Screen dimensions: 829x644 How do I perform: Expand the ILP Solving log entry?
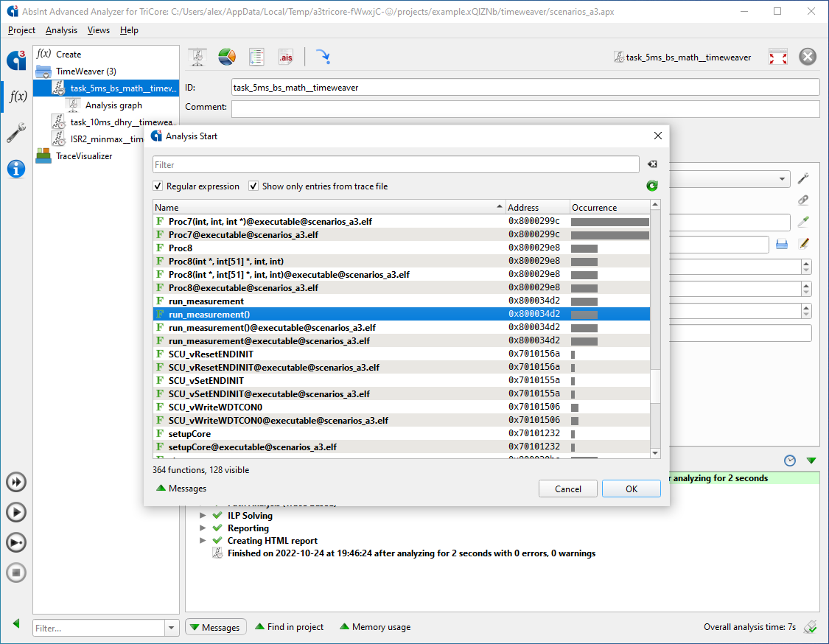tap(203, 515)
